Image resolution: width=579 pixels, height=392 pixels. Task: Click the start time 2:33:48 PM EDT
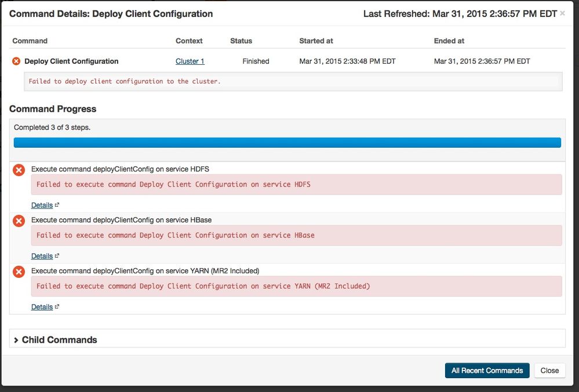(348, 61)
